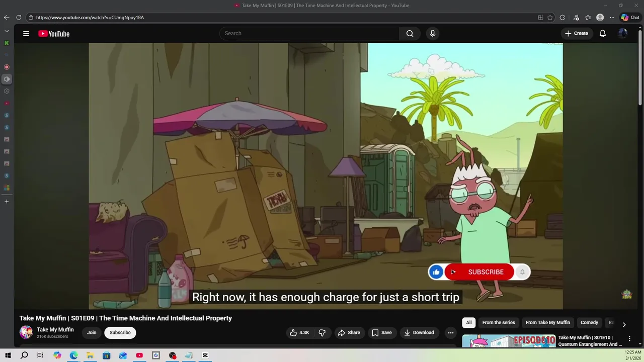Select 'From Take My Muffin' chip
The width and height of the screenshot is (644, 362).
(548, 323)
